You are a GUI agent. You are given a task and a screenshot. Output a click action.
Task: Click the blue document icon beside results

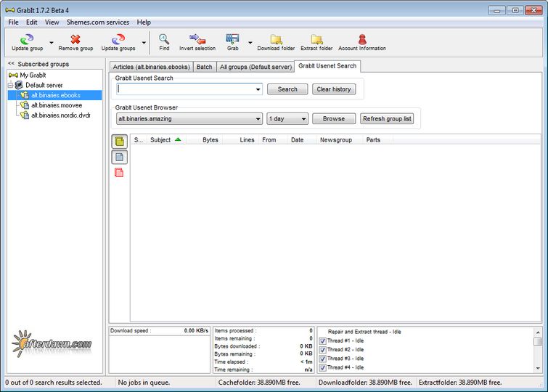[x=119, y=157]
